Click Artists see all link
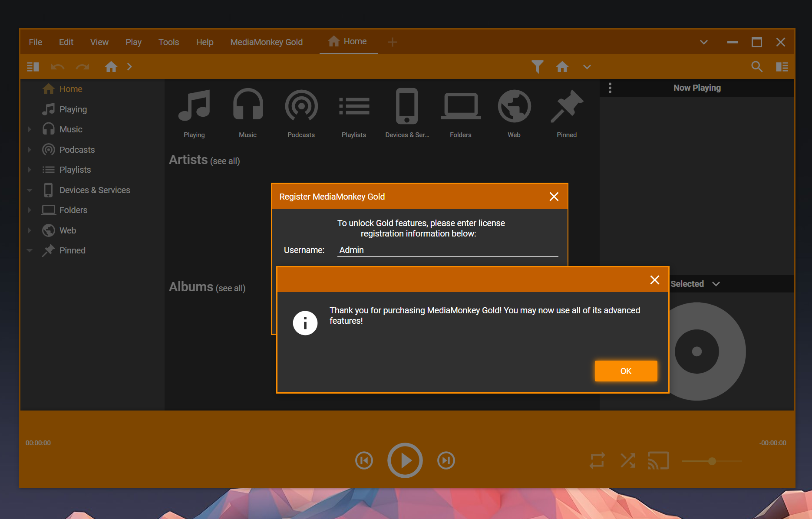Screen dimensions: 812x519 (225, 161)
